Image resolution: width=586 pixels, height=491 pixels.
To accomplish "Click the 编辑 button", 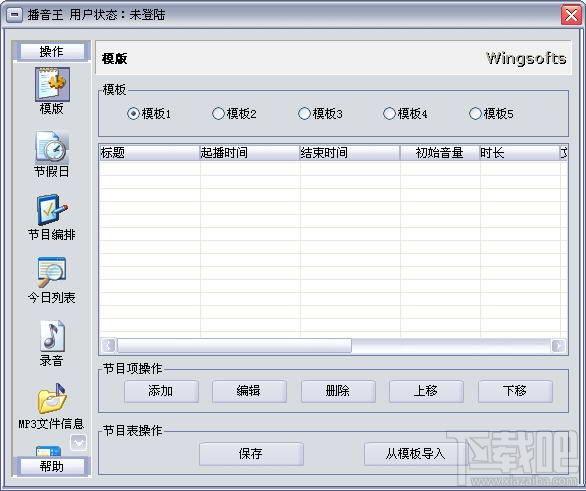I will coord(249,391).
